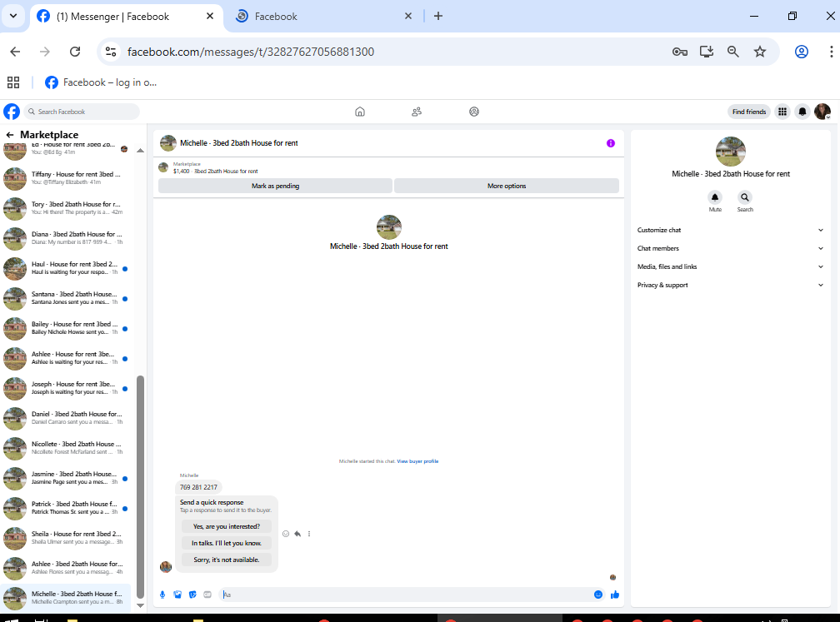Open the Facebook menu grid icon
The height and width of the screenshot is (622, 840).
(782, 112)
